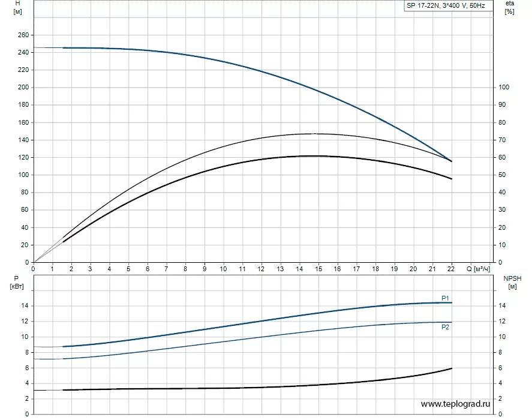
Task: Click the H [м] axis title
Action: 9,8
